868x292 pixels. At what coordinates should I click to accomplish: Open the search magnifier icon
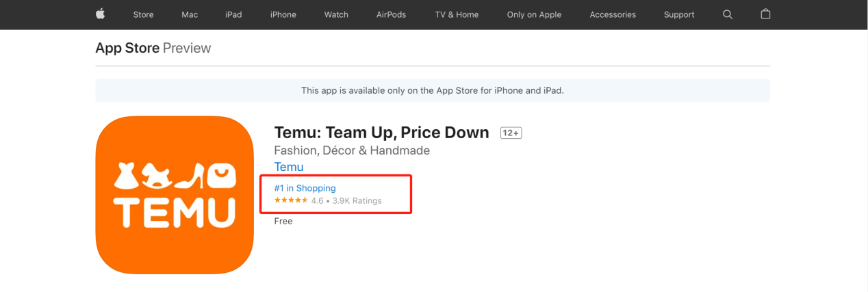coord(728,14)
